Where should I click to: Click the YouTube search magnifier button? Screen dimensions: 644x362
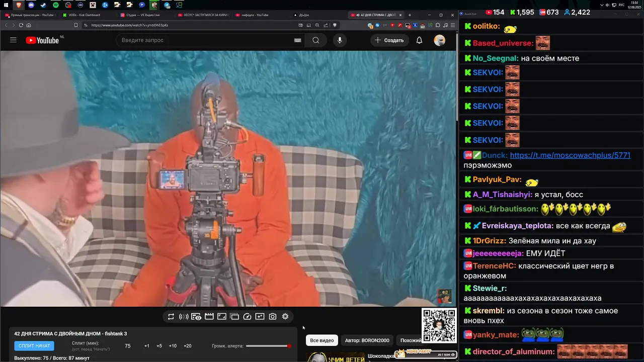(x=315, y=40)
